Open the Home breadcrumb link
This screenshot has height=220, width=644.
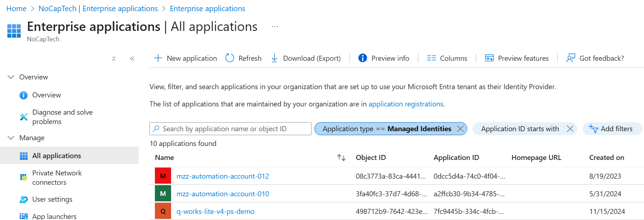[16, 9]
